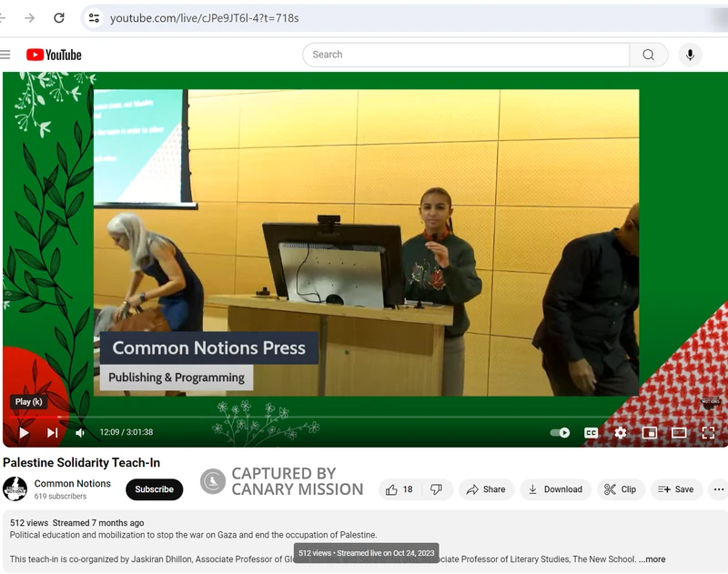
Task: Skip to the next video
Action: click(x=52, y=432)
